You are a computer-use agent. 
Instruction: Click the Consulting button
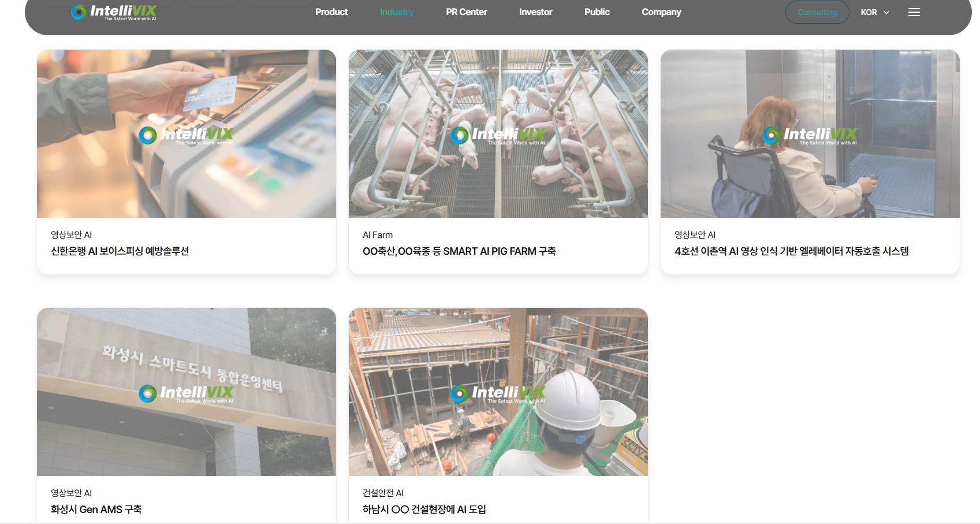817,12
